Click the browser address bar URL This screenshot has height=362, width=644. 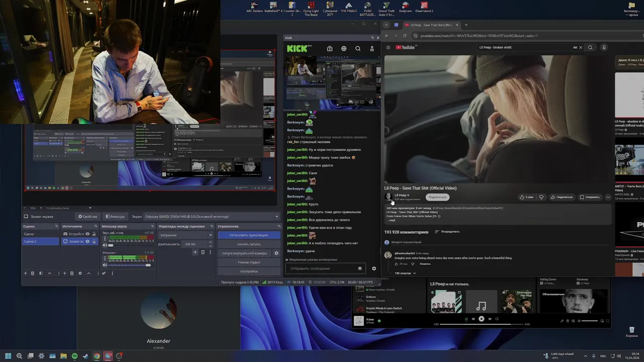(x=479, y=36)
